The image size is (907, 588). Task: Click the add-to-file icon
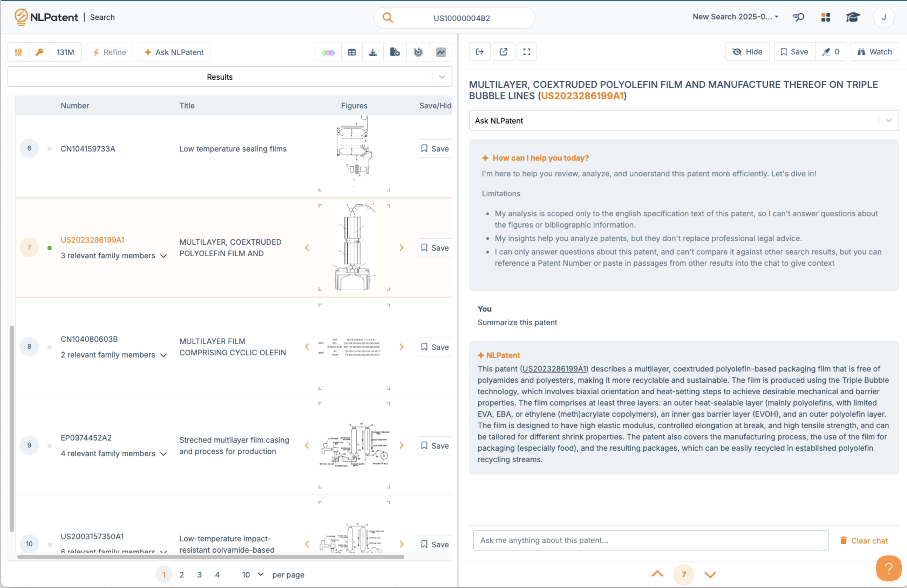click(395, 52)
